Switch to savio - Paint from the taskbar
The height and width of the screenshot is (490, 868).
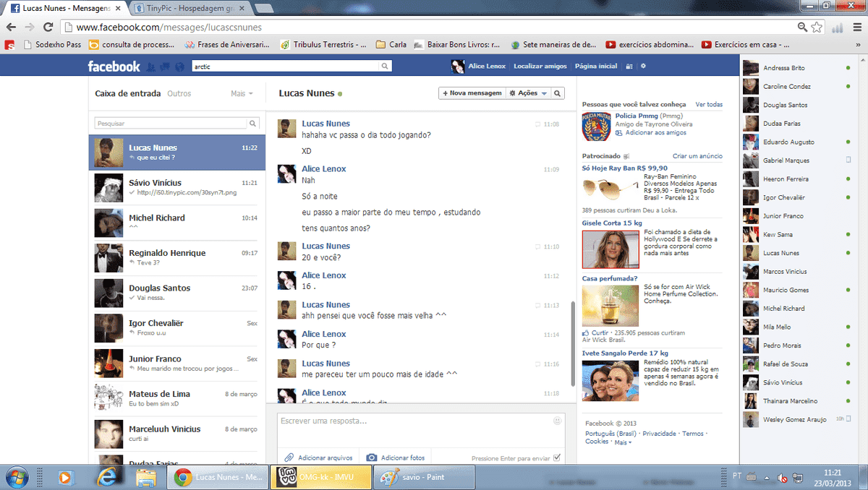(x=423, y=477)
